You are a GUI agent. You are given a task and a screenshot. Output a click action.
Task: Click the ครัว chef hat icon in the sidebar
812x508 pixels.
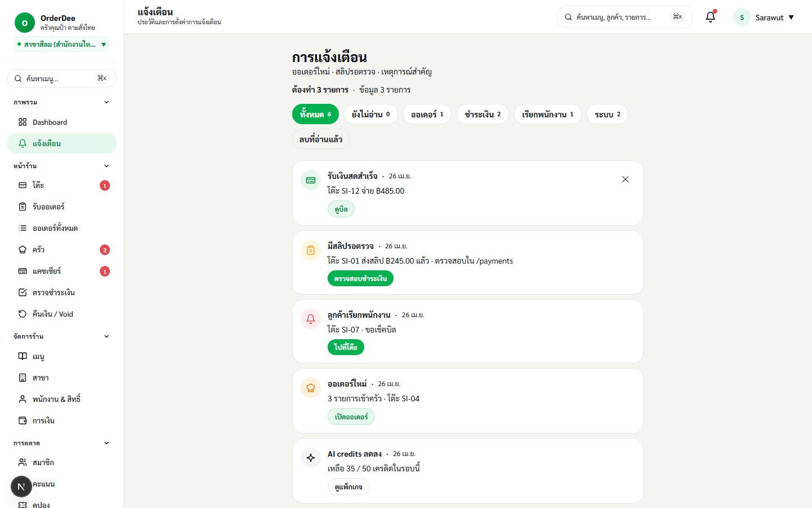(x=23, y=249)
